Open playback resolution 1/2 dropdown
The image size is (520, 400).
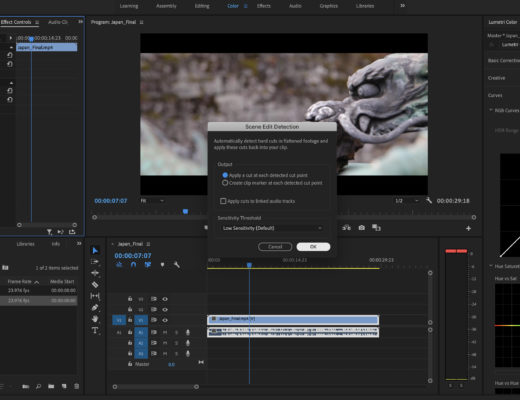[407, 201]
